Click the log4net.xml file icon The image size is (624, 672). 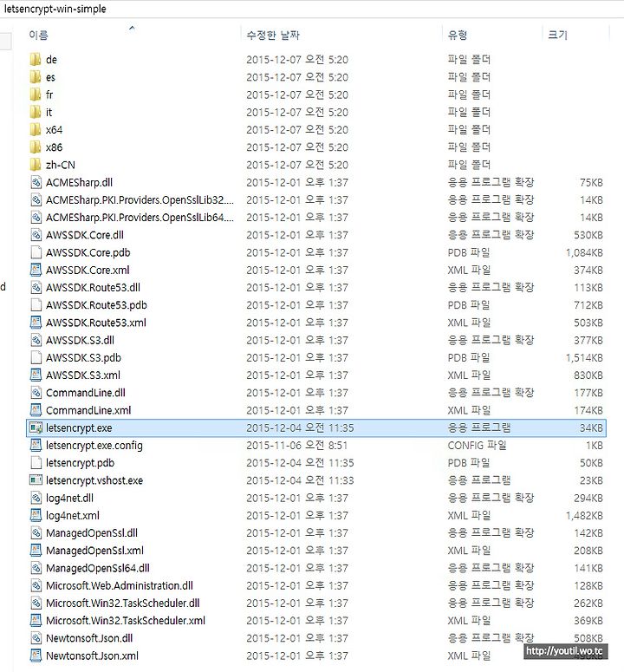36,516
